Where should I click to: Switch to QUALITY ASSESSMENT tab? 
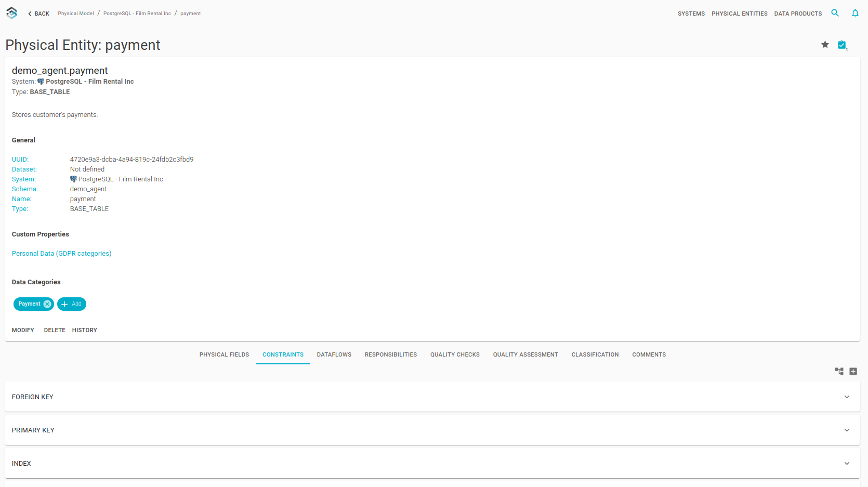tap(525, 354)
